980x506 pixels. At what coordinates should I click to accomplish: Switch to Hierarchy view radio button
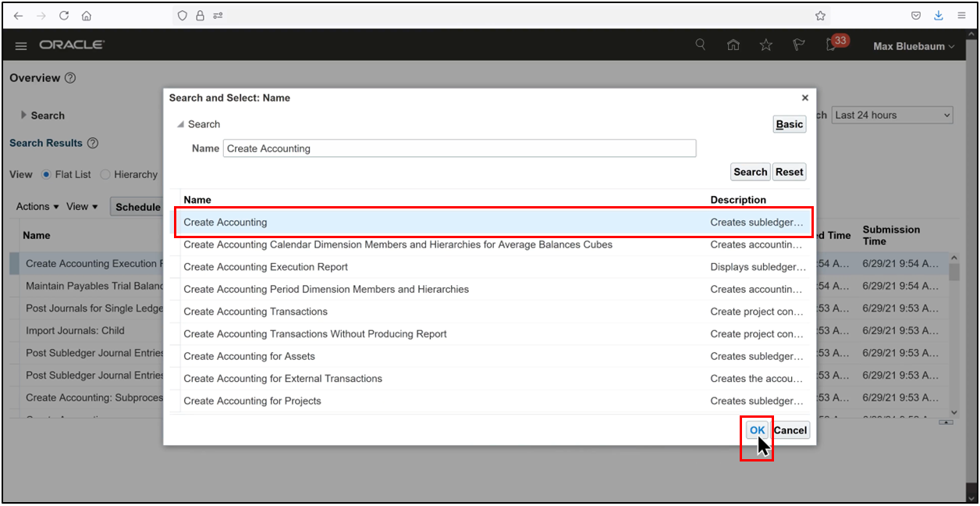coord(105,174)
